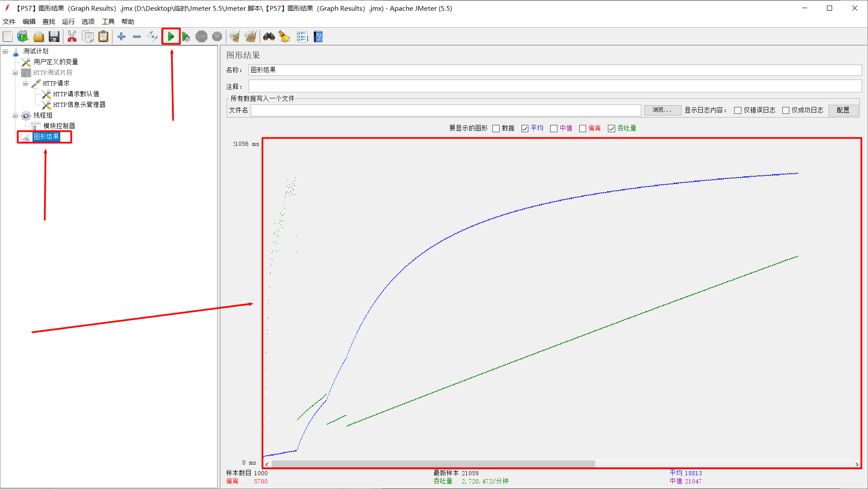This screenshot has width=868, height=489.
Task: Click the Reset search brush icon
Action: coord(284,37)
